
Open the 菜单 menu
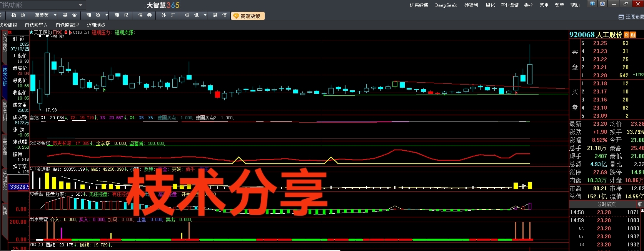pos(559,5)
